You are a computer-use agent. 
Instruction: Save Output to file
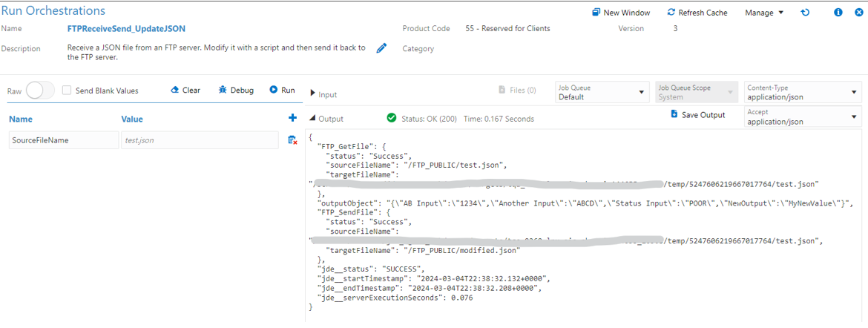tap(697, 115)
